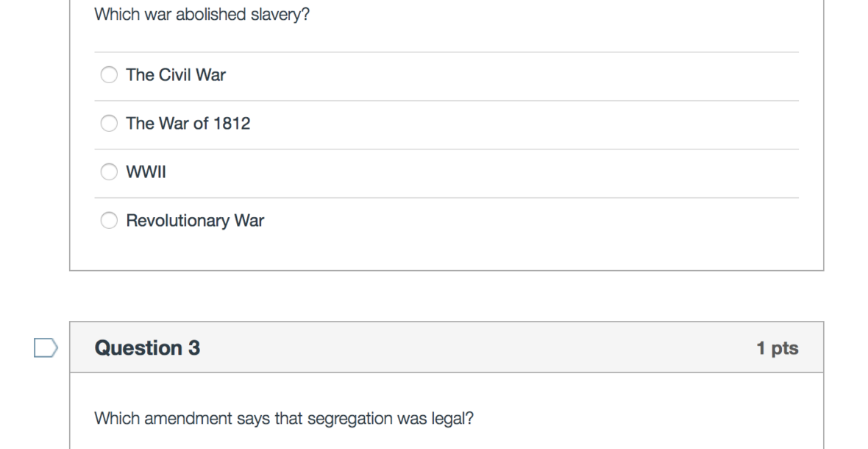
Task: Choose The War of 1812 radio button
Action: coord(109,124)
